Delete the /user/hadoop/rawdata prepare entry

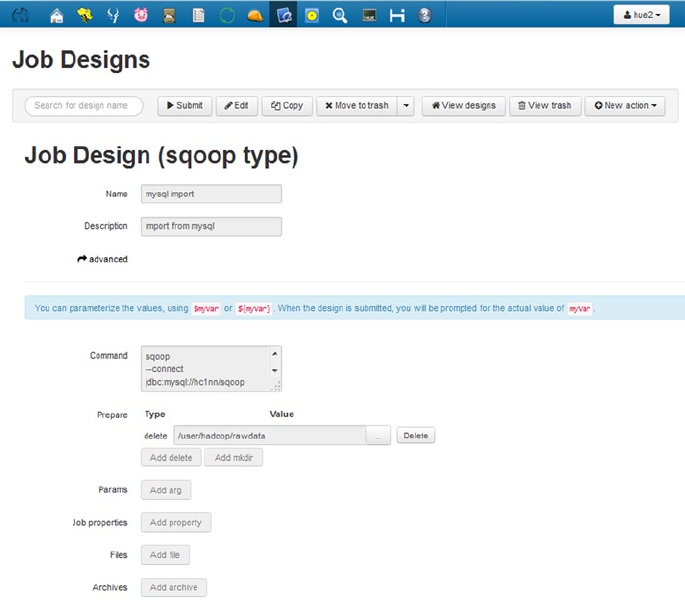[416, 436]
